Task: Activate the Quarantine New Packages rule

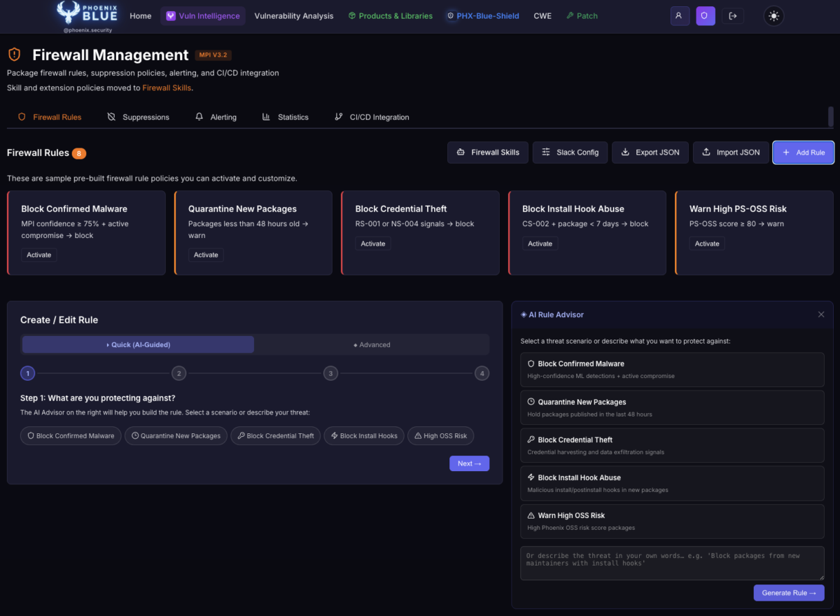Action: [206, 255]
